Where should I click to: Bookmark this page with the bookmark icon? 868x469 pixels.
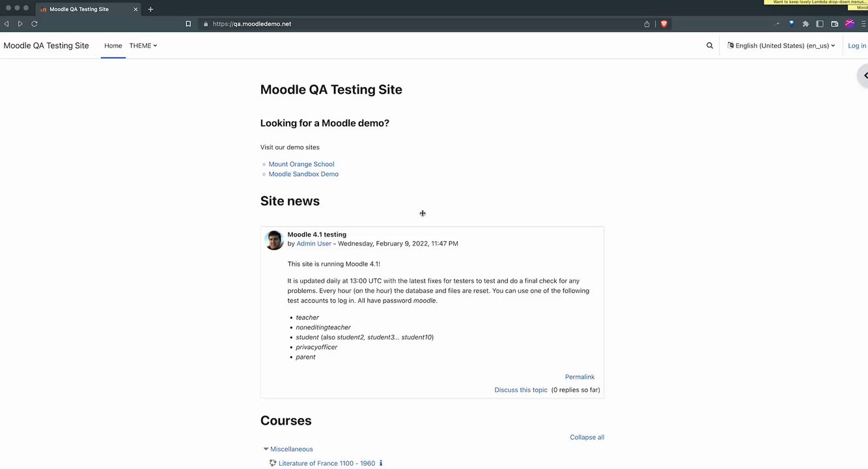pyautogui.click(x=188, y=24)
